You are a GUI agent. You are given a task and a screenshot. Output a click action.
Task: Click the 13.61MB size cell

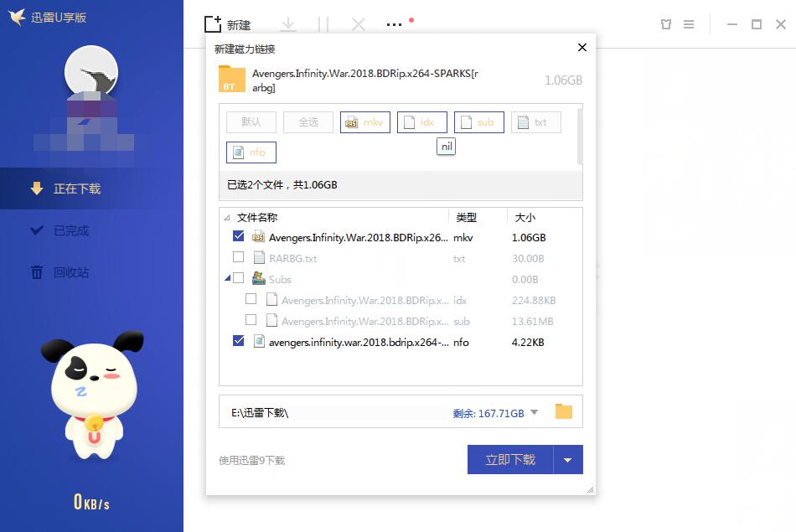point(532,322)
